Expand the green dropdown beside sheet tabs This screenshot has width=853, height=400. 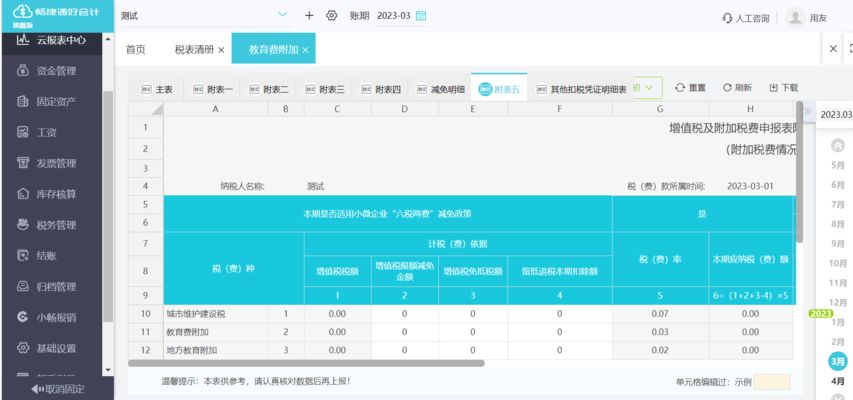648,88
